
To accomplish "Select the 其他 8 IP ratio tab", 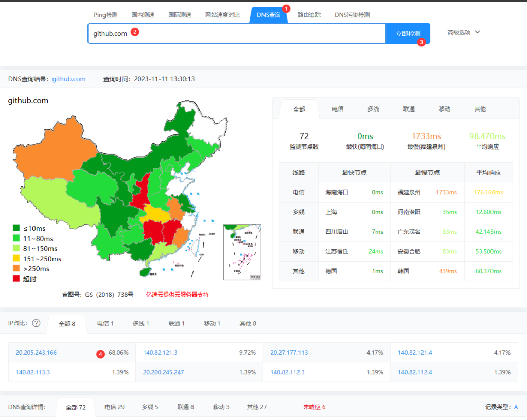I will coord(248,323).
